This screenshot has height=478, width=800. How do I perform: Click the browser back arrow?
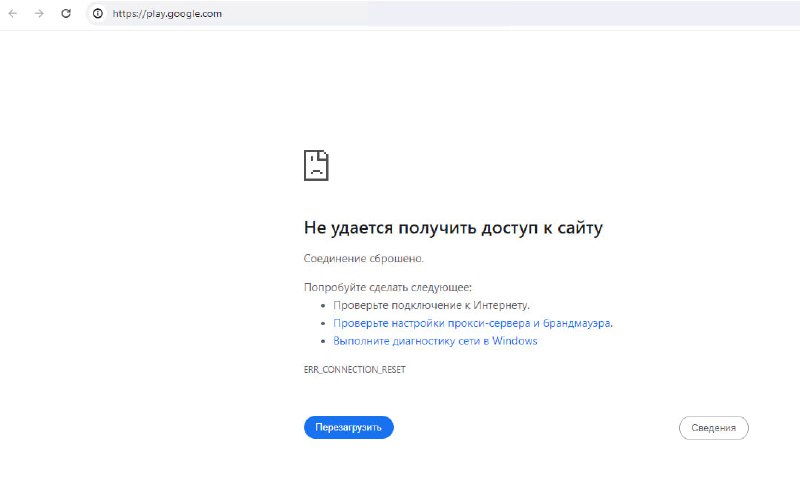point(13,14)
